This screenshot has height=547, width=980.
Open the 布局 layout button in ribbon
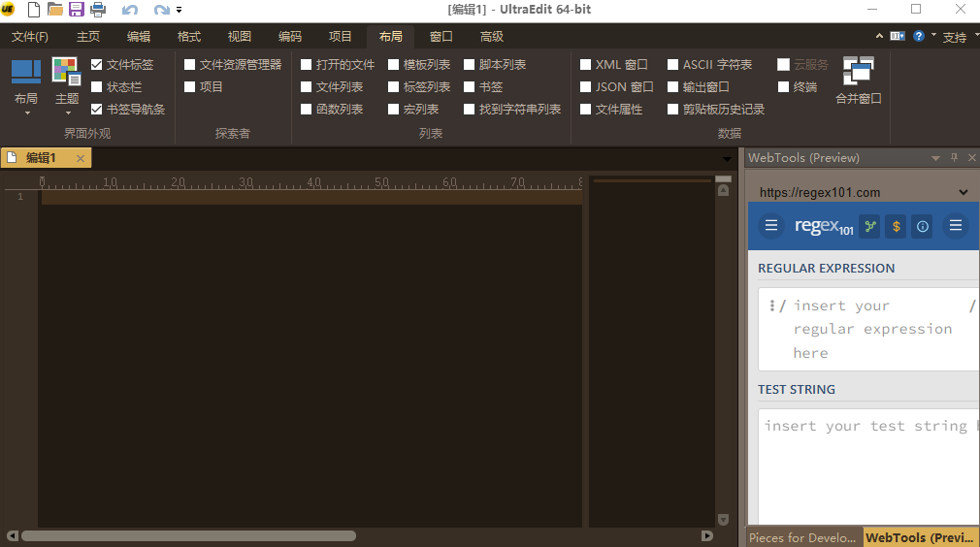click(26, 86)
